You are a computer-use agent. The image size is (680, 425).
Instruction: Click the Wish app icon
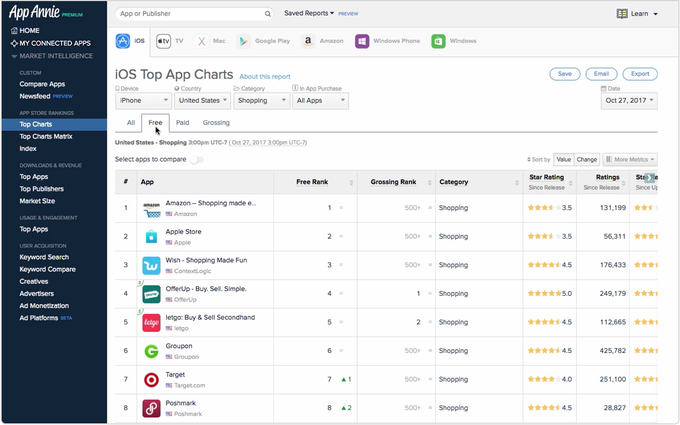pos(151,265)
